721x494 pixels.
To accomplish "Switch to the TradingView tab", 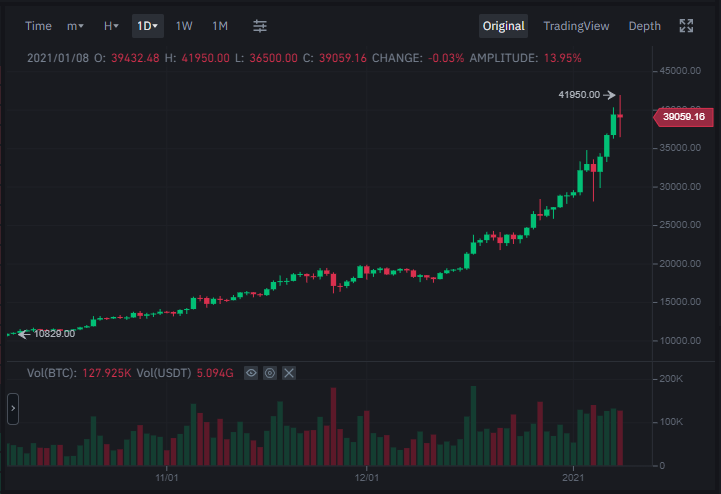I will point(576,26).
